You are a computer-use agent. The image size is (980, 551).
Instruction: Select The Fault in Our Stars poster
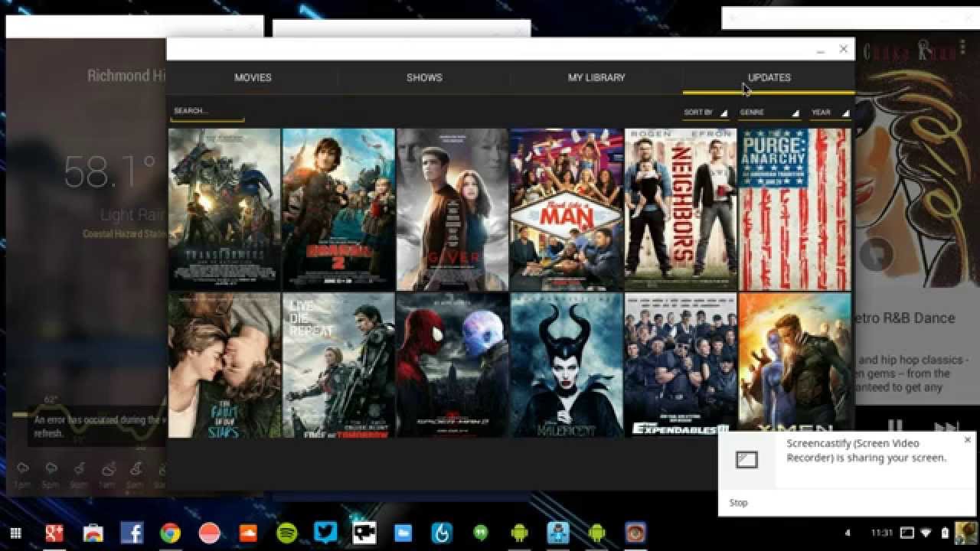224,364
